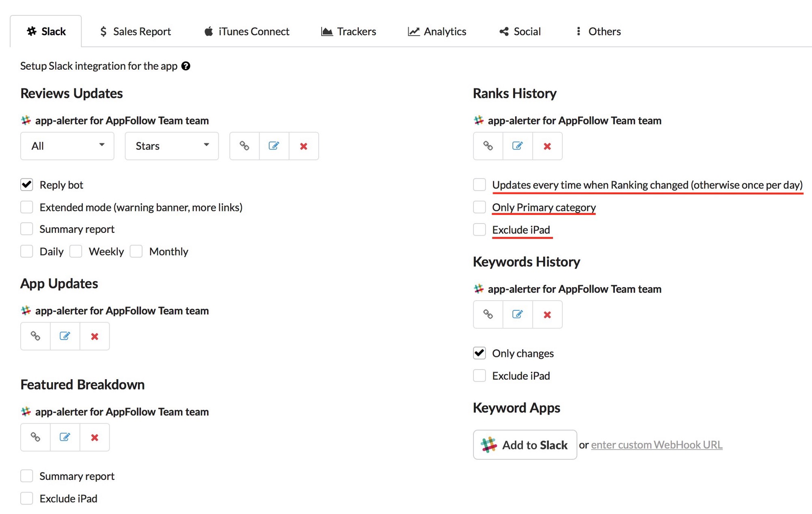Click link icon under App Updates

(36, 336)
